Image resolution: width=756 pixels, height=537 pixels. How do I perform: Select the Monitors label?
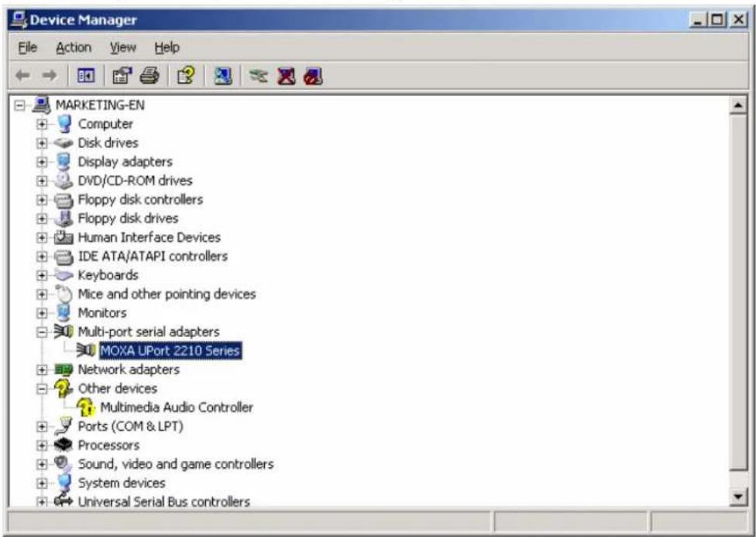point(102,312)
